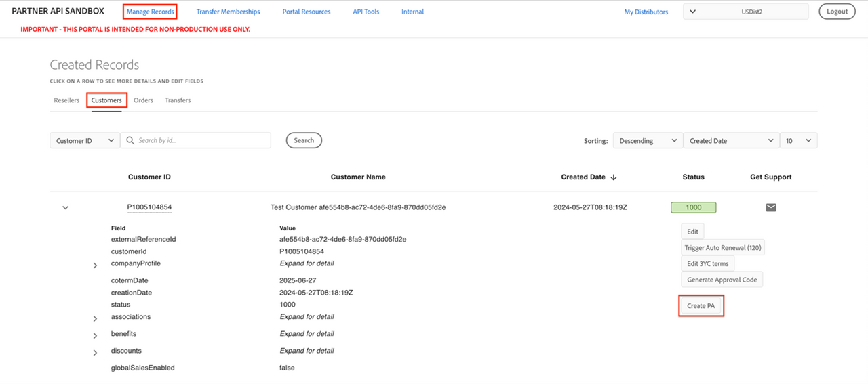Viewport: 868px width, 384px height.
Task: Open the Descending sort order dropdown
Action: [647, 140]
